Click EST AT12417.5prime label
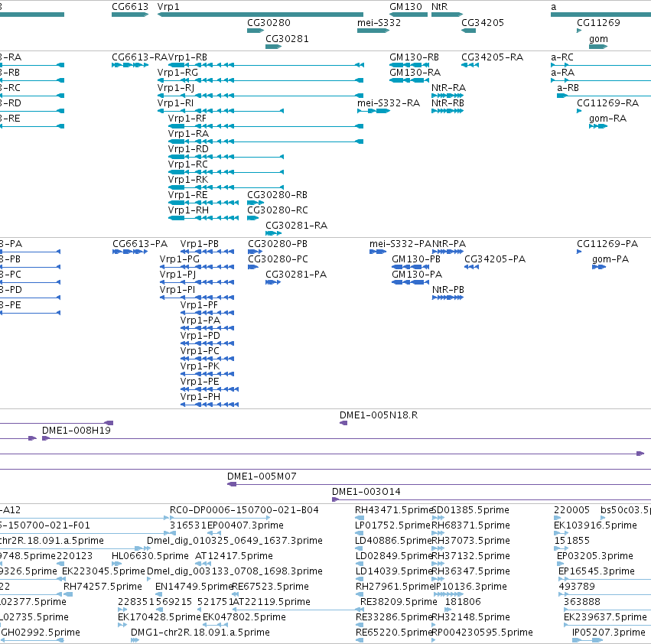The height and width of the screenshot is (644, 651). (234, 556)
